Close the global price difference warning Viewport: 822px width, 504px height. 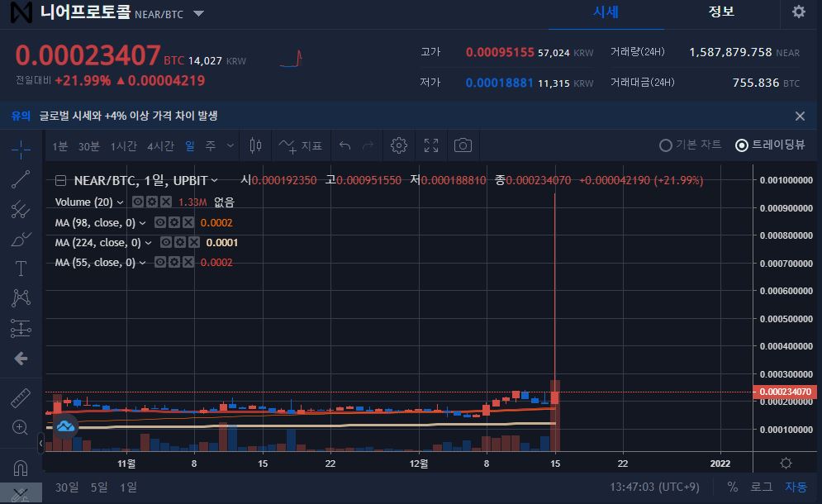click(x=800, y=116)
